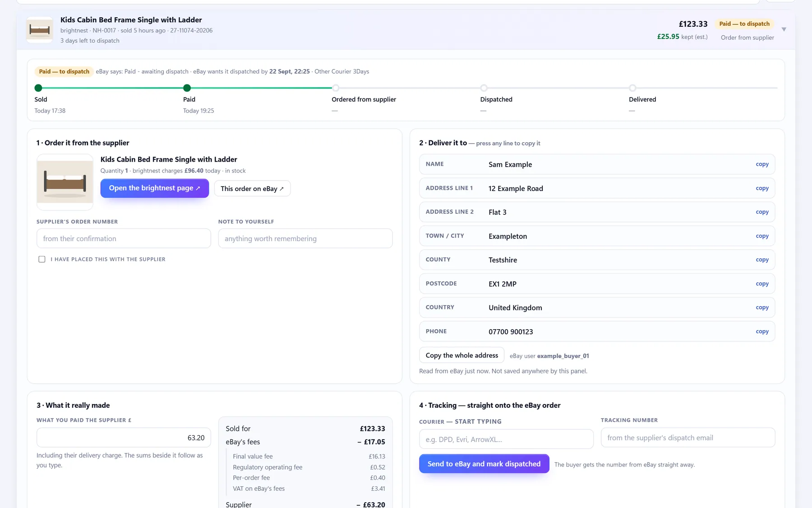The image size is (812, 508).
Task: Click the Final value fee row
Action: point(309,457)
